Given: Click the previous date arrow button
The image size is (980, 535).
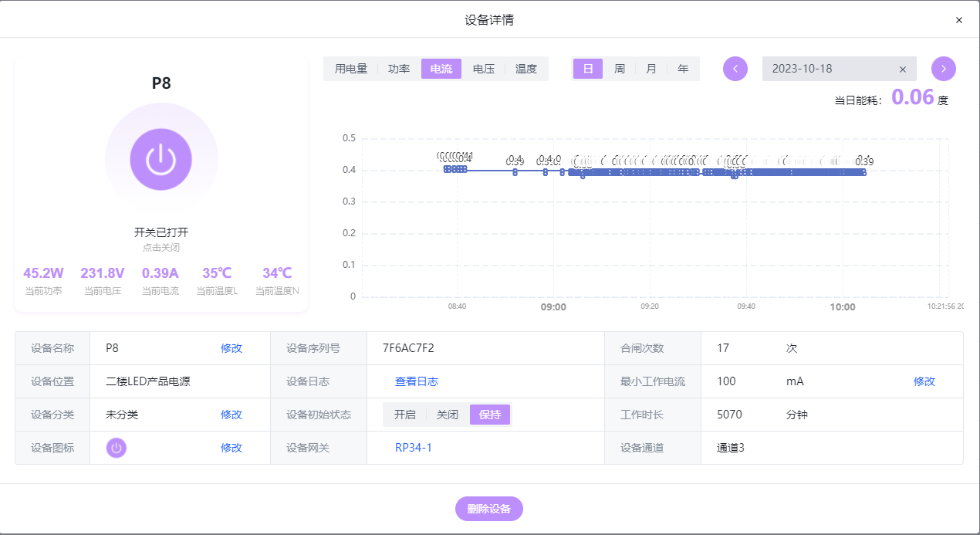Looking at the screenshot, I should (735, 69).
